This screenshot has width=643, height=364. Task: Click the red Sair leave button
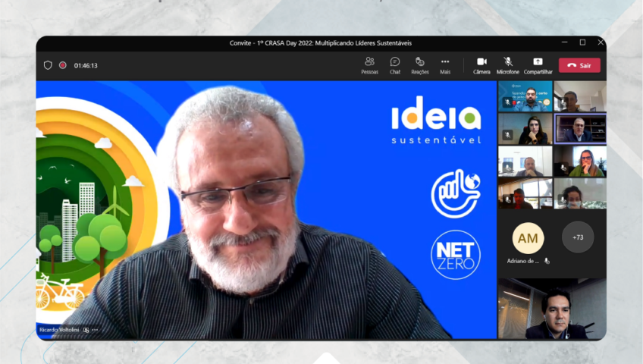coord(579,65)
